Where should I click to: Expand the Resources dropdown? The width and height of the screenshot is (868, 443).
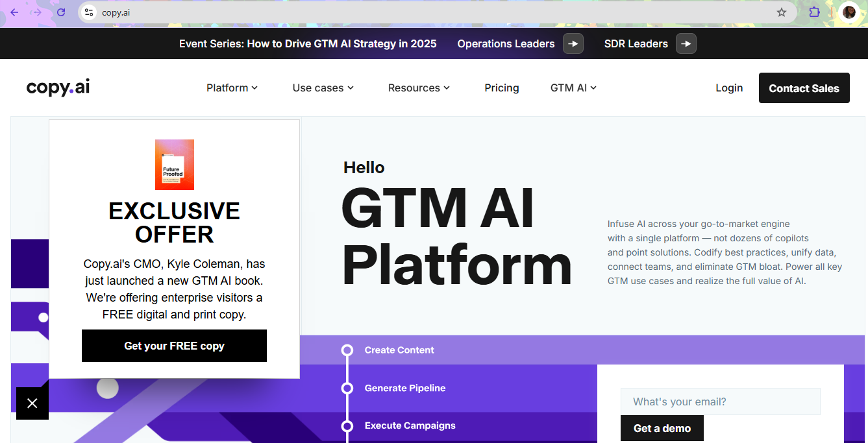coord(418,88)
